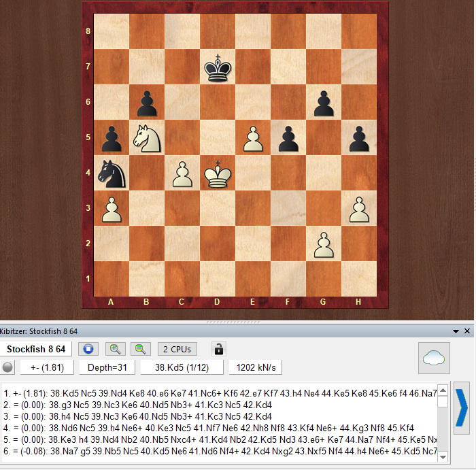
Task: Increase number of analysis lines
Action: (115, 349)
